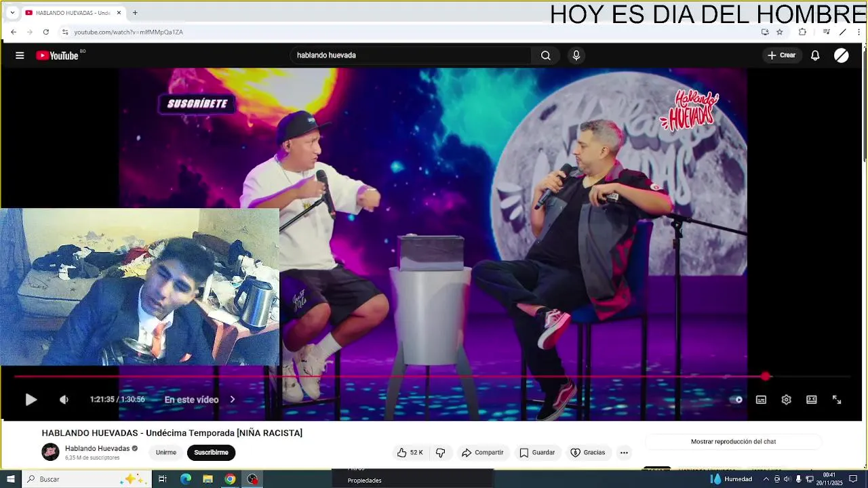Open Hablando Huevadas channel avatar
Screen dimensions: 868x488
tap(50, 452)
